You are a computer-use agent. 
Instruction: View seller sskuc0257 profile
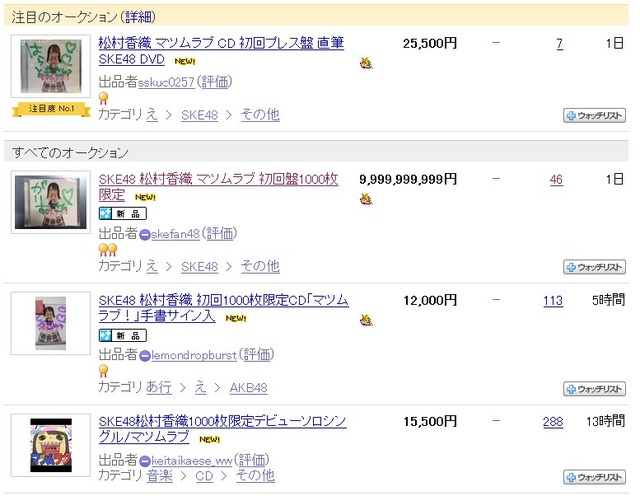click(x=166, y=82)
